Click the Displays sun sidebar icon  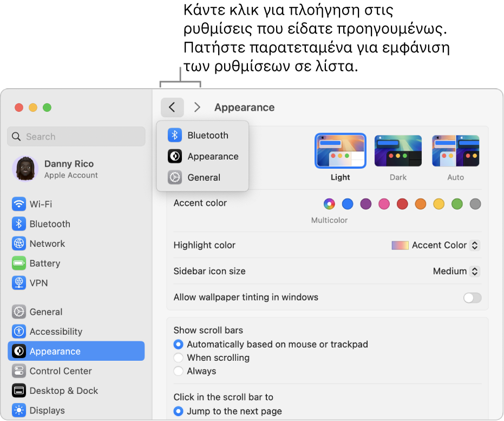pyautogui.click(x=19, y=410)
